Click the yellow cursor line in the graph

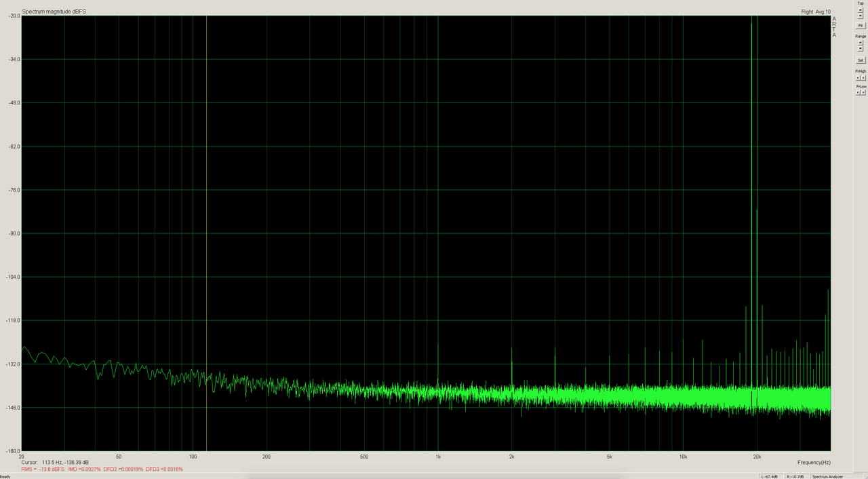pyautogui.click(x=206, y=233)
